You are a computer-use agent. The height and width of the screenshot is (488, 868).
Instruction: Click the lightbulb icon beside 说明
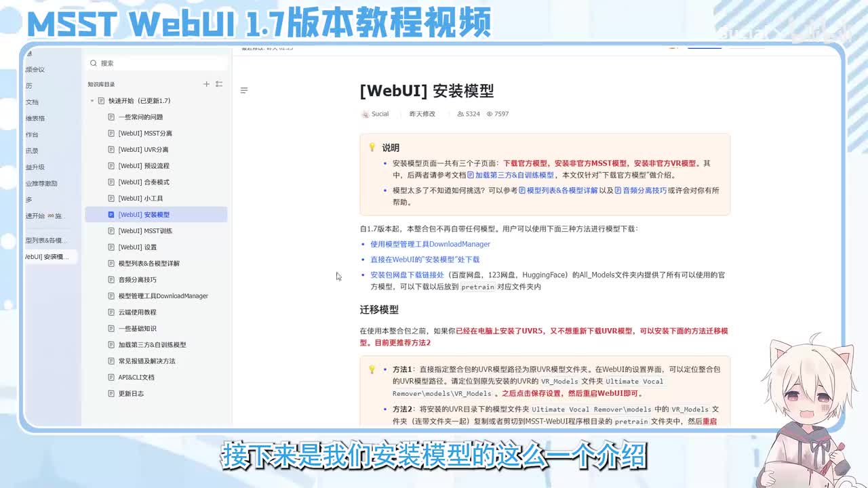pyautogui.click(x=372, y=147)
